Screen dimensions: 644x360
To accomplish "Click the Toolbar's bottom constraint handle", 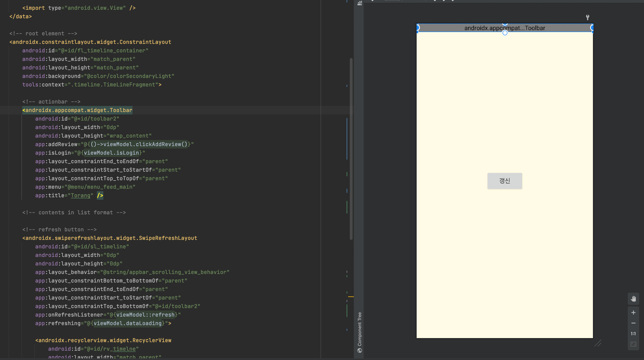I will [x=505, y=33].
